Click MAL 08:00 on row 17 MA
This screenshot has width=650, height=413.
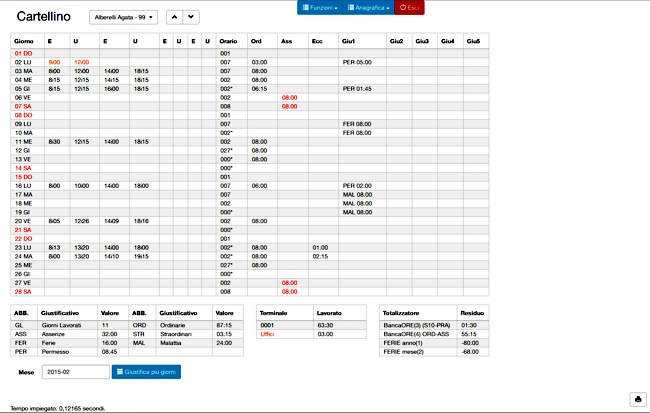pyautogui.click(x=357, y=194)
